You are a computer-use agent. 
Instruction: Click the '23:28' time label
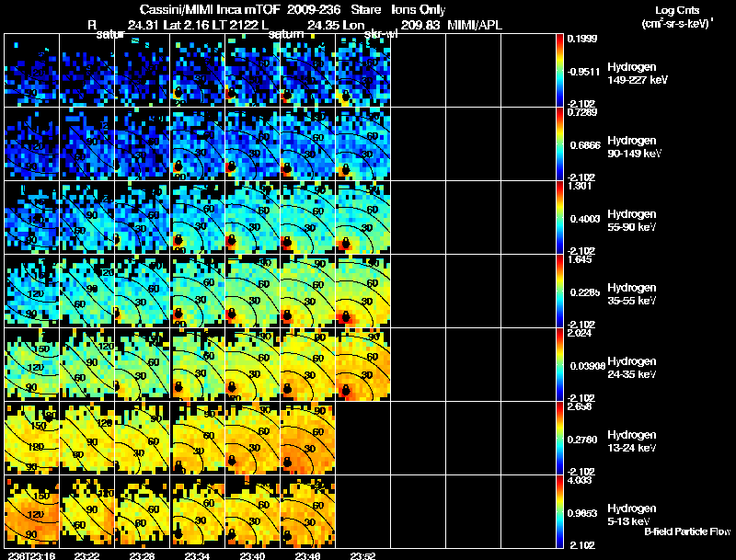coord(143,555)
